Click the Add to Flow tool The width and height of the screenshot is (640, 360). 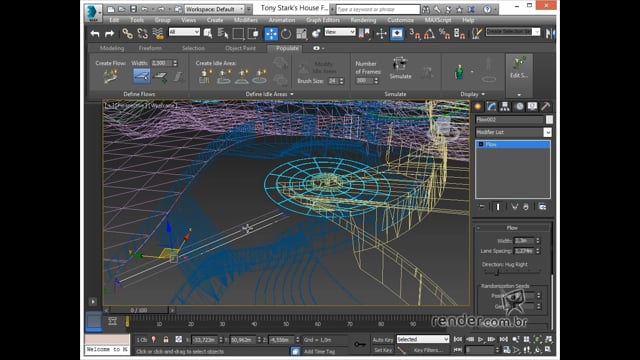[x=160, y=76]
